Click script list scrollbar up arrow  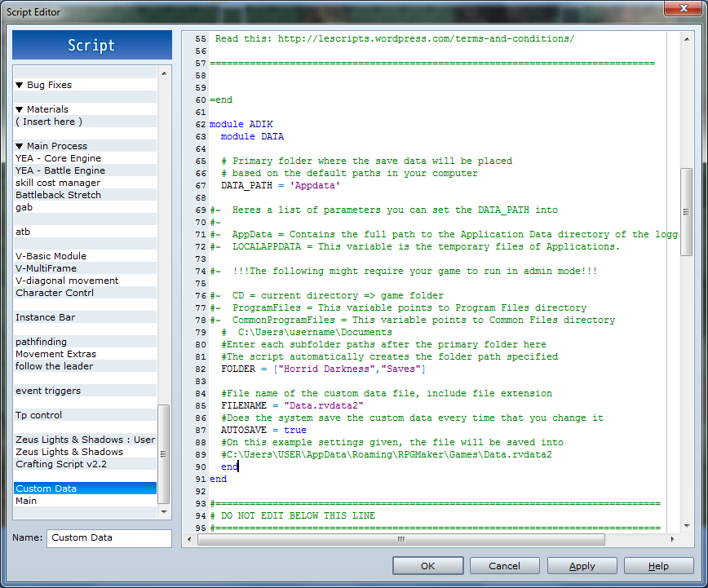164,73
